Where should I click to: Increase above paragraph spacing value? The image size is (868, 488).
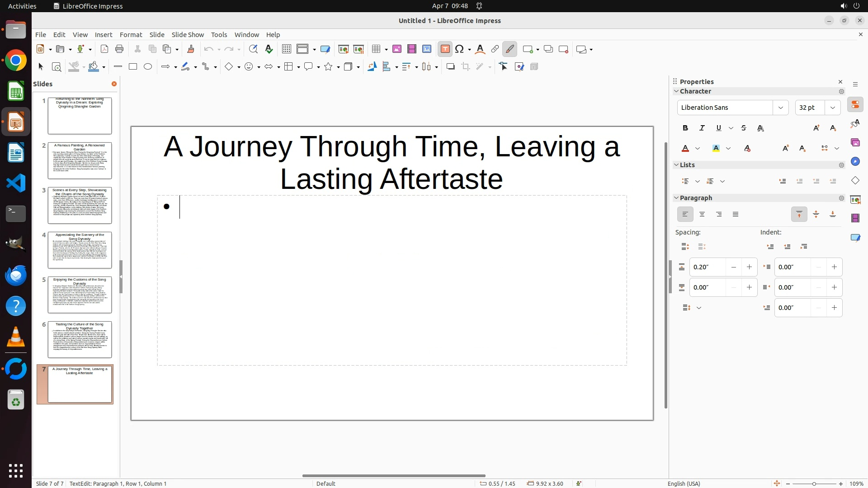click(x=749, y=267)
